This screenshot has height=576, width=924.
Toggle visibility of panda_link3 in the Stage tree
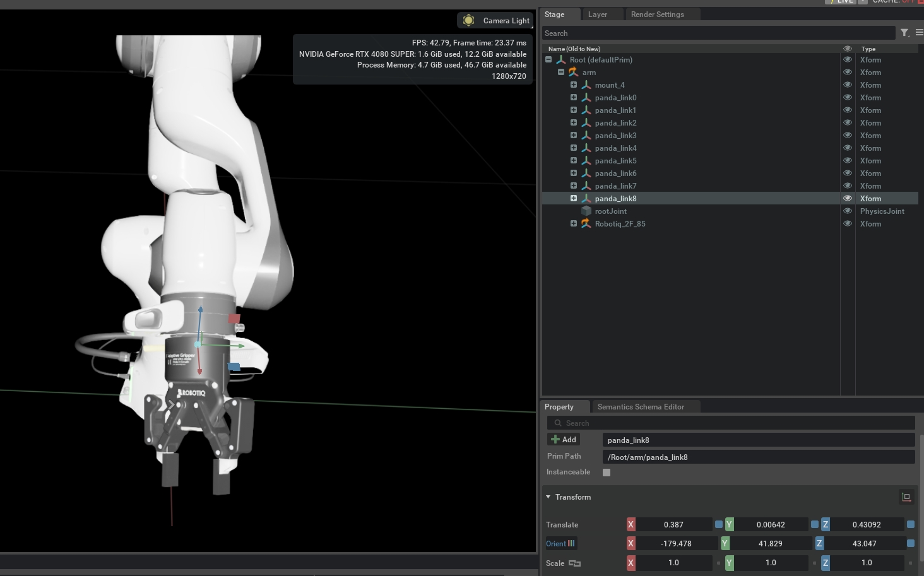pyautogui.click(x=847, y=135)
